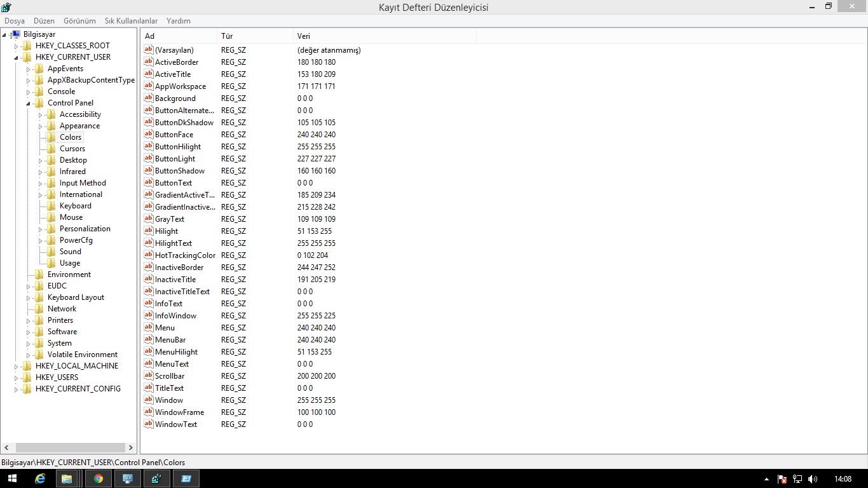
Task: Open the Görünüm menu
Action: [79, 21]
